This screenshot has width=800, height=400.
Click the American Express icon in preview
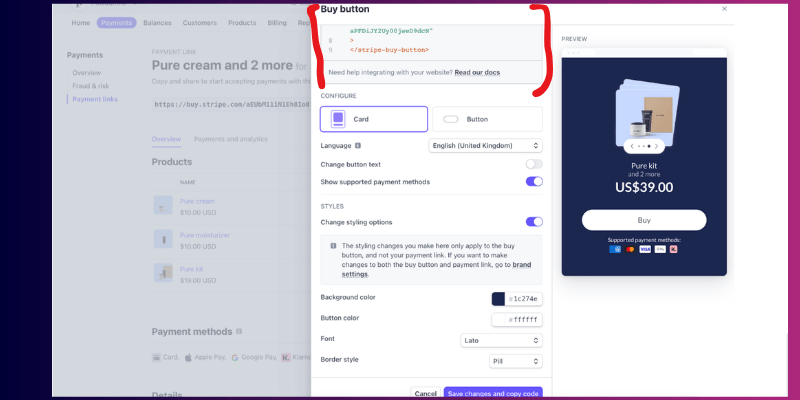[615, 249]
